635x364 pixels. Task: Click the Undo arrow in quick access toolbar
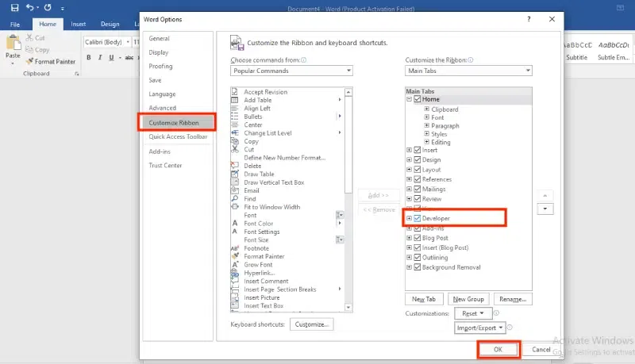click(x=30, y=7)
